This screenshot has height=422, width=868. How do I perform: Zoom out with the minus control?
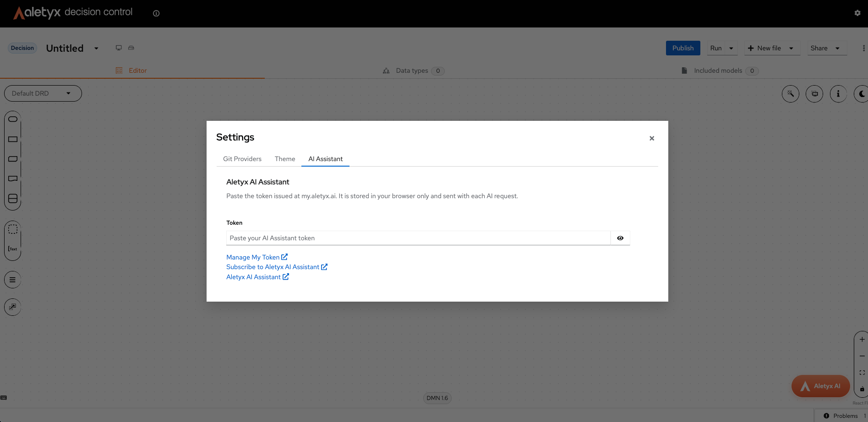(862, 356)
